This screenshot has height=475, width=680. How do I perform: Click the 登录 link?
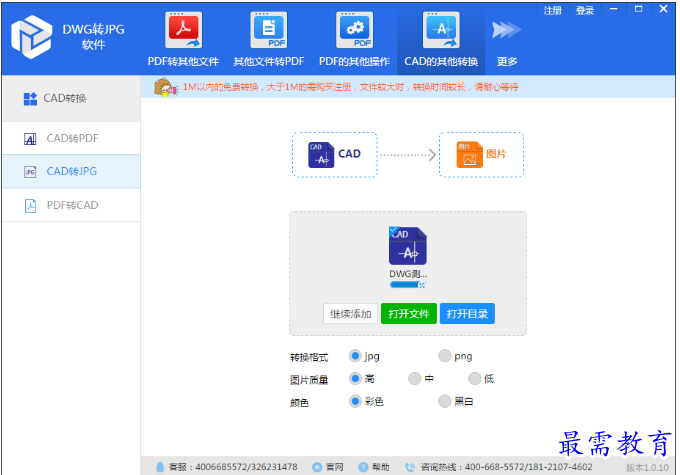click(585, 11)
